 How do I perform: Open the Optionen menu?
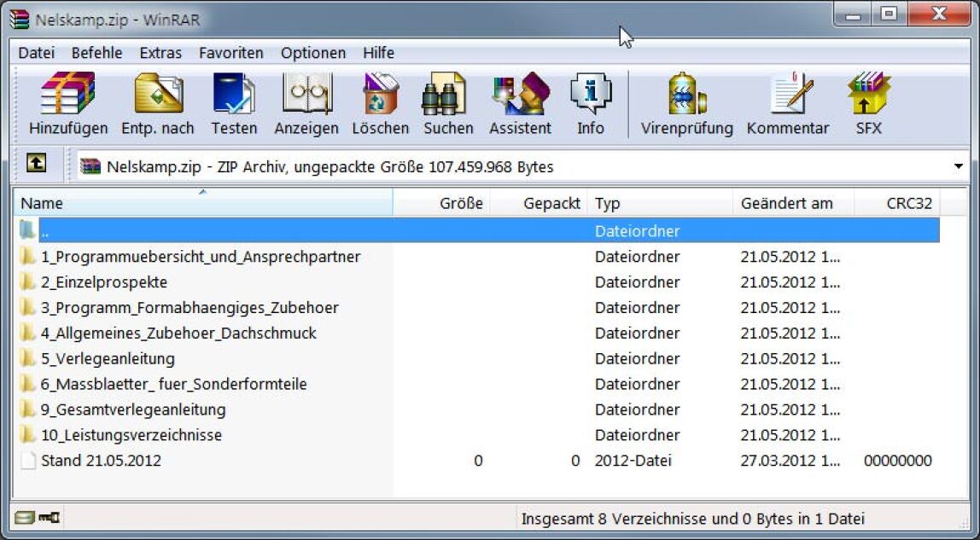pyautogui.click(x=313, y=53)
